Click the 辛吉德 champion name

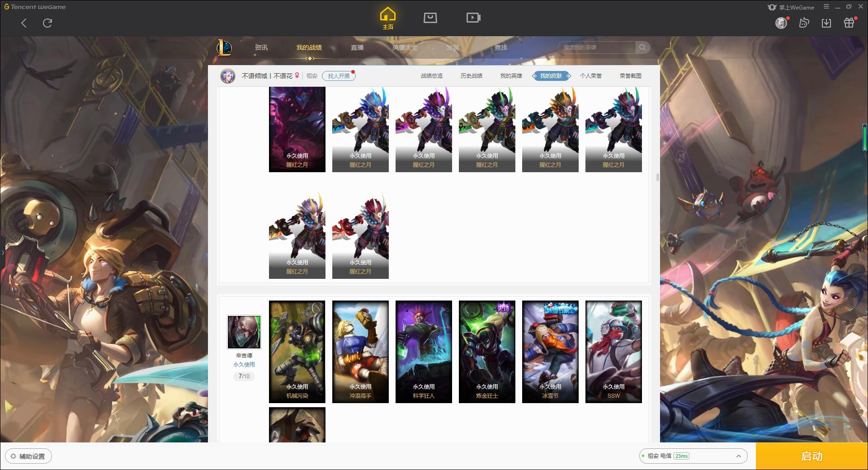point(244,356)
